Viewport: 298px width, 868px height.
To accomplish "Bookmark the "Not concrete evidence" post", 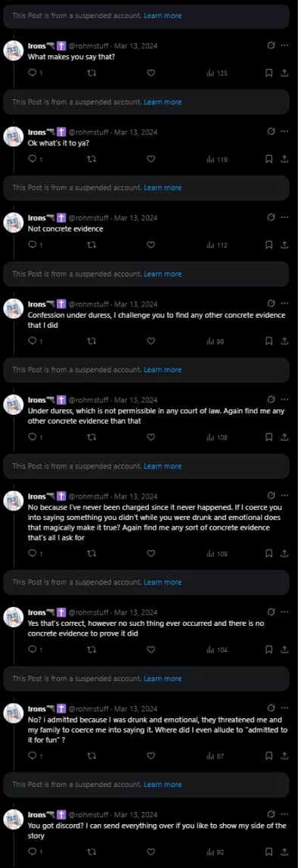I will coord(269,245).
